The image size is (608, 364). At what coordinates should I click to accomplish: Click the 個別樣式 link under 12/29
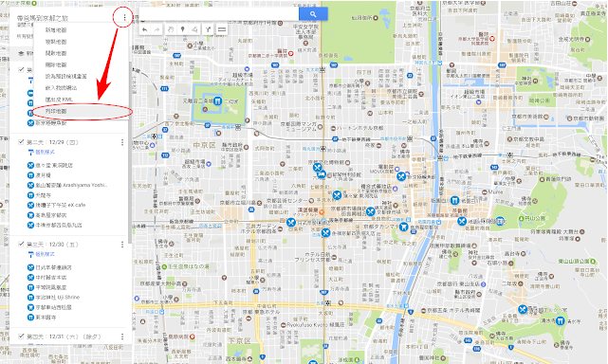(x=45, y=152)
